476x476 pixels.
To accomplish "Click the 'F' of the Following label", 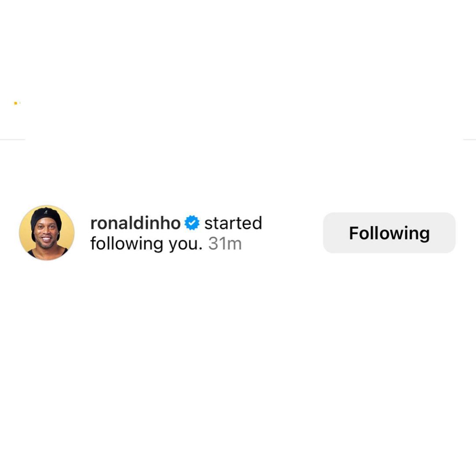I will click(354, 233).
